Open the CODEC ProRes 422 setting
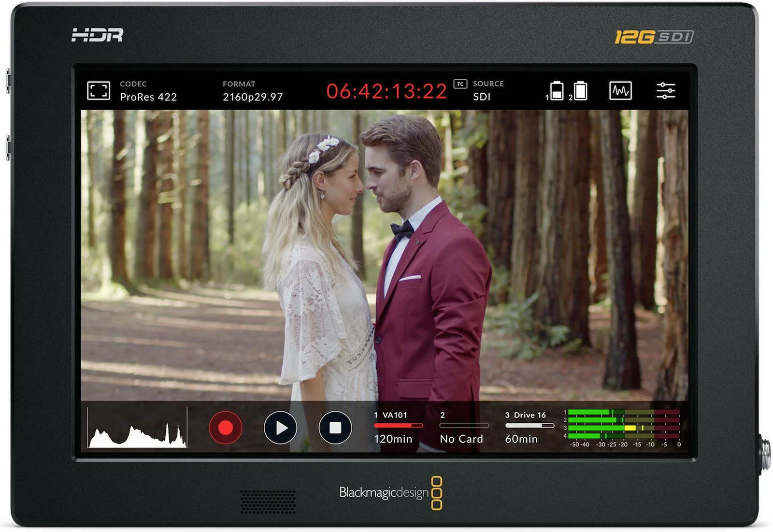This screenshot has height=532, width=773. click(148, 91)
